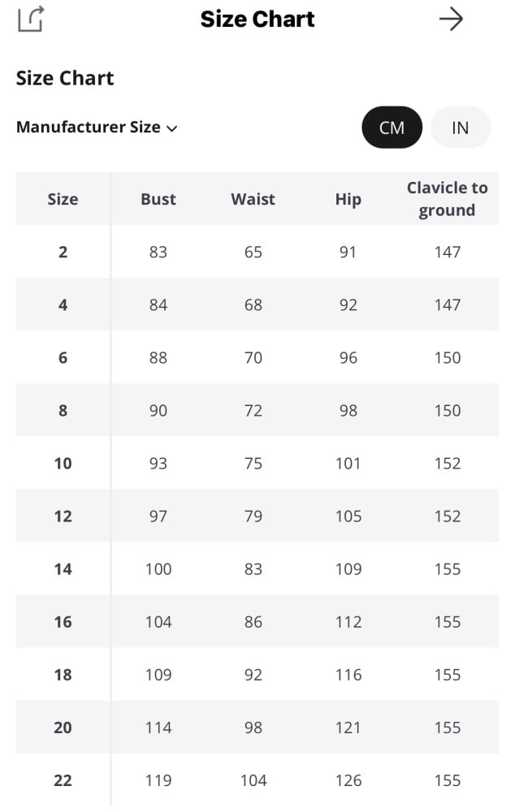The width and height of the screenshot is (515, 812).
Task: Tap the right arrow icon in header
Action: click(x=451, y=19)
